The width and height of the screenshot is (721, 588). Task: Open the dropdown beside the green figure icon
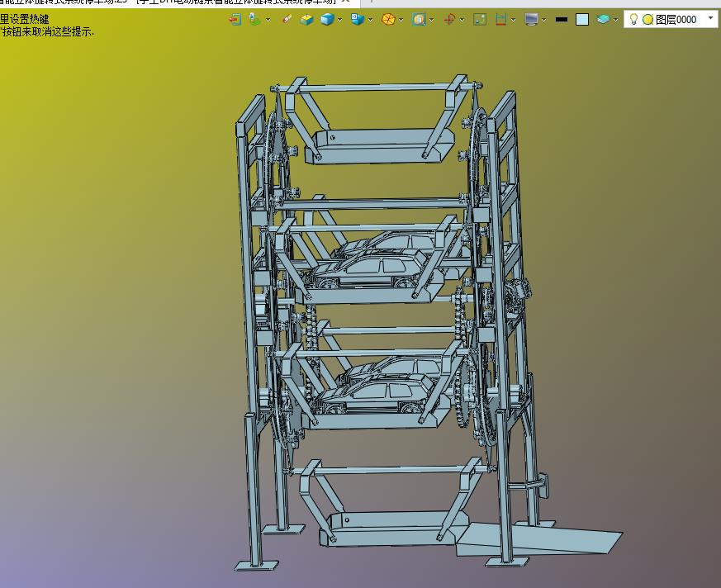268,20
